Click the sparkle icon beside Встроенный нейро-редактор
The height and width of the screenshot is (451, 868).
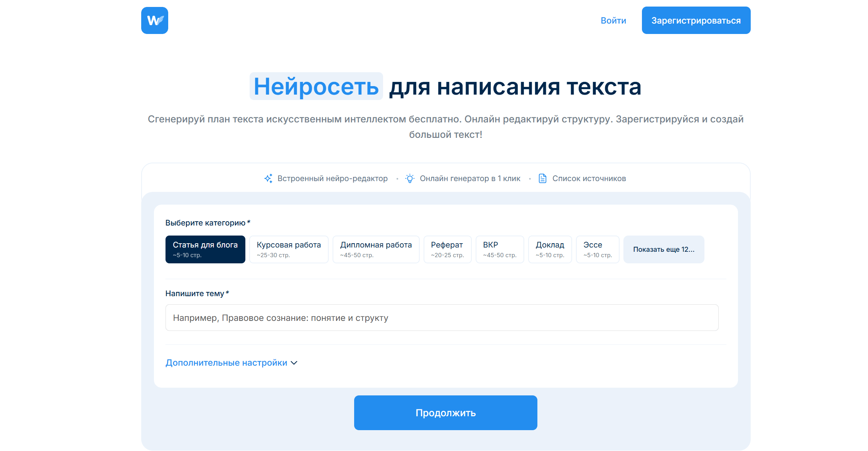click(269, 178)
